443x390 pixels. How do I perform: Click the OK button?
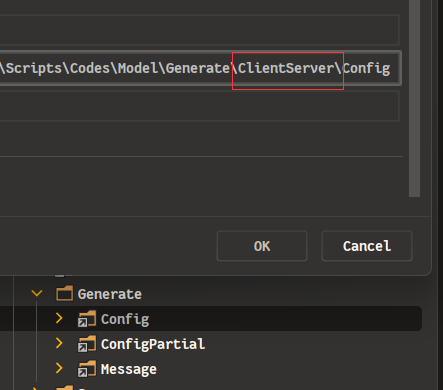(262, 246)
